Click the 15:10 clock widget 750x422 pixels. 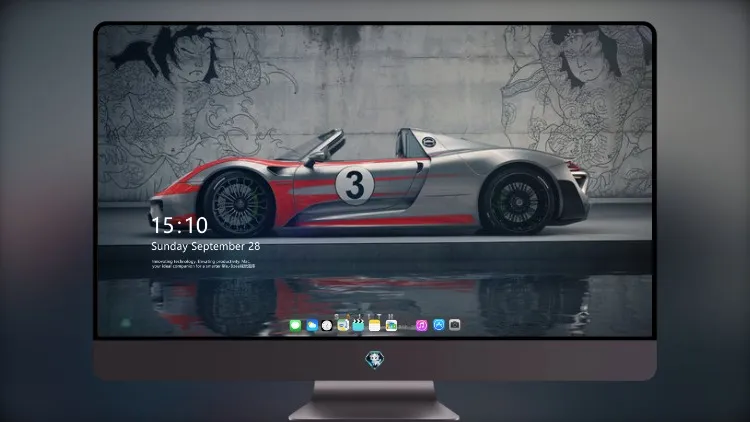click(x=179, y=225)
